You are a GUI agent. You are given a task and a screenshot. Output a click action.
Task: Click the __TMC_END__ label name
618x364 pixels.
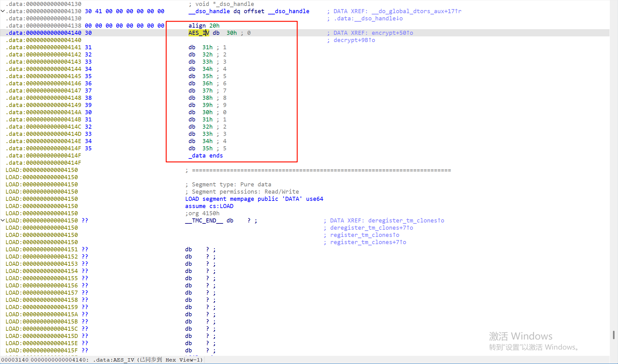coord(204,221)
